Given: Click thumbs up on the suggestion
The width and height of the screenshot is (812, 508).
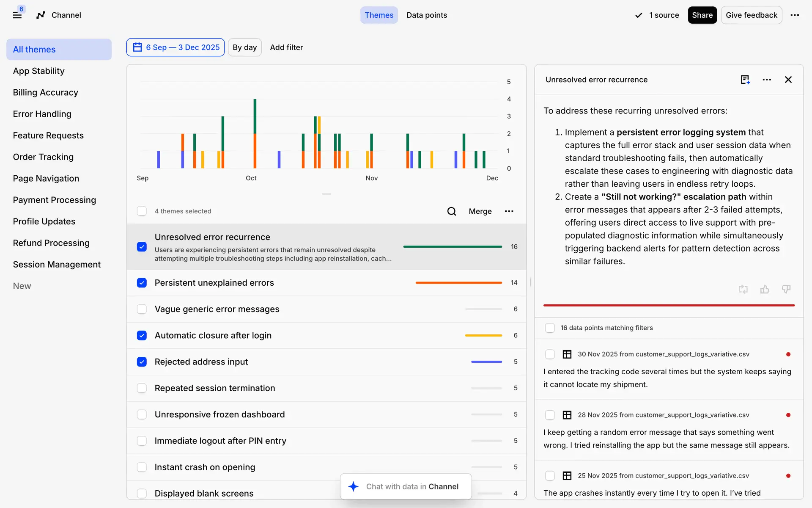Looking at the screenshot, I should (764, 289).
